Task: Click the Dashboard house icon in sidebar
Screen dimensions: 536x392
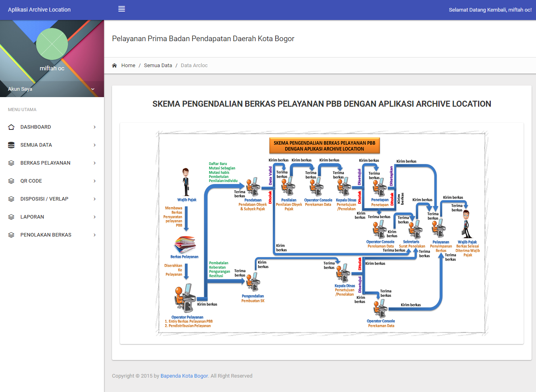Action: click(11, 127)
